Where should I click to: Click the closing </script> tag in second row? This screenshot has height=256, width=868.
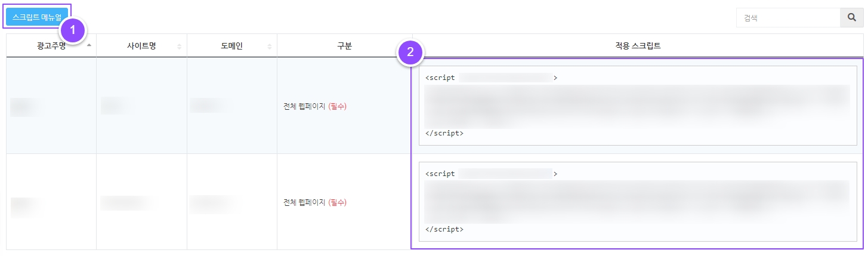pyautogui.click(x=444, y=229)
